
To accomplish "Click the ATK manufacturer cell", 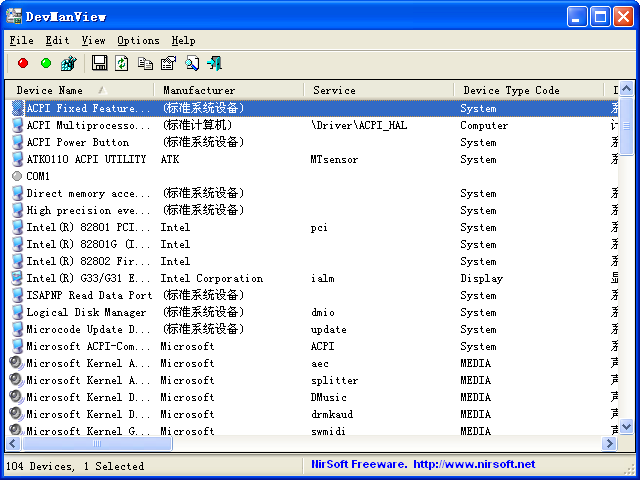I will pos(170,159).
